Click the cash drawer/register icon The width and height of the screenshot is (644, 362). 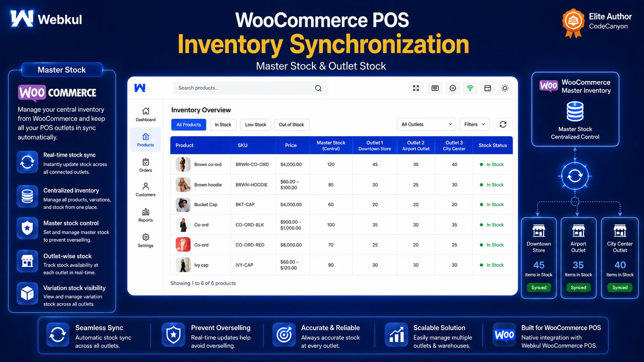click(x=488, y=88)
